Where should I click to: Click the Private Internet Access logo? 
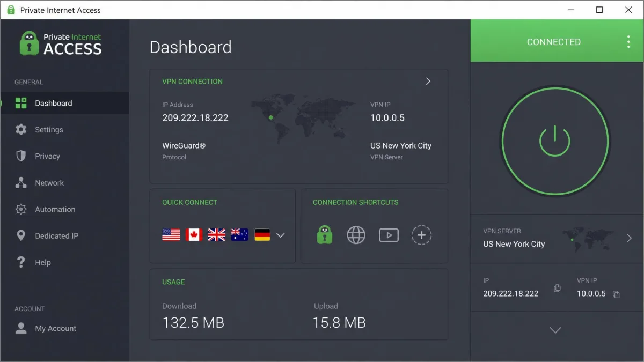click(61, 43)
